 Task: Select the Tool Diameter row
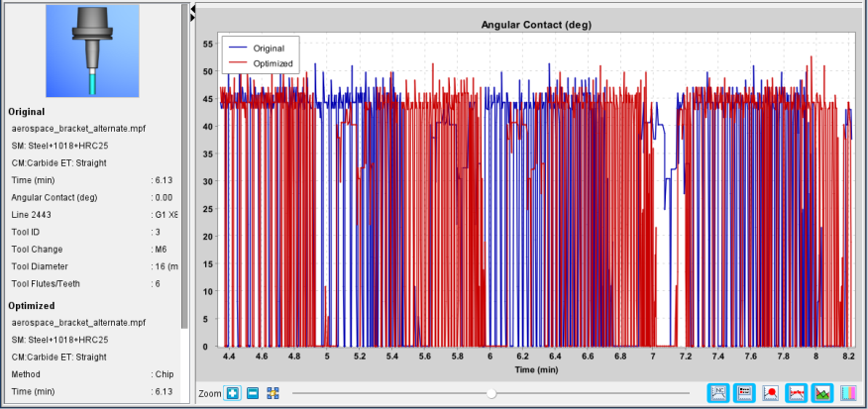click(x=92, y=266)
